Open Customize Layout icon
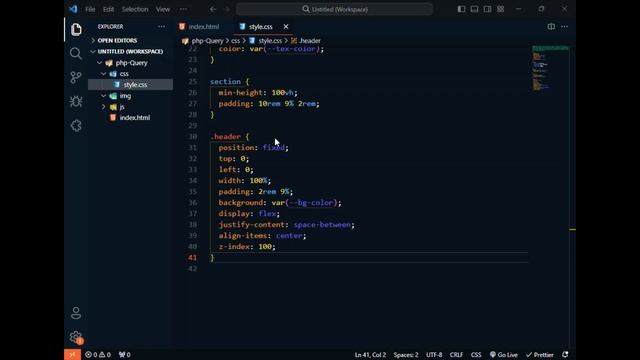The width and height of the screenshot is (640, 360). click(500, 9)
